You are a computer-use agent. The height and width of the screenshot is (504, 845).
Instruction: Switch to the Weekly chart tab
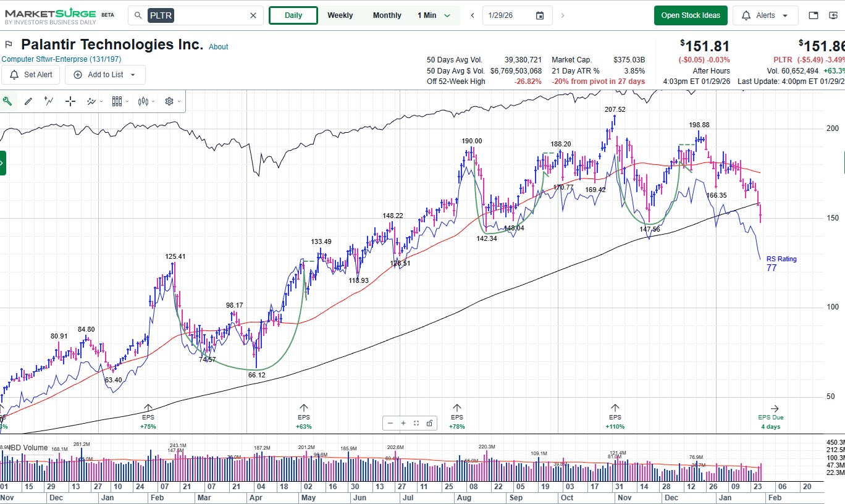(340, 15)
